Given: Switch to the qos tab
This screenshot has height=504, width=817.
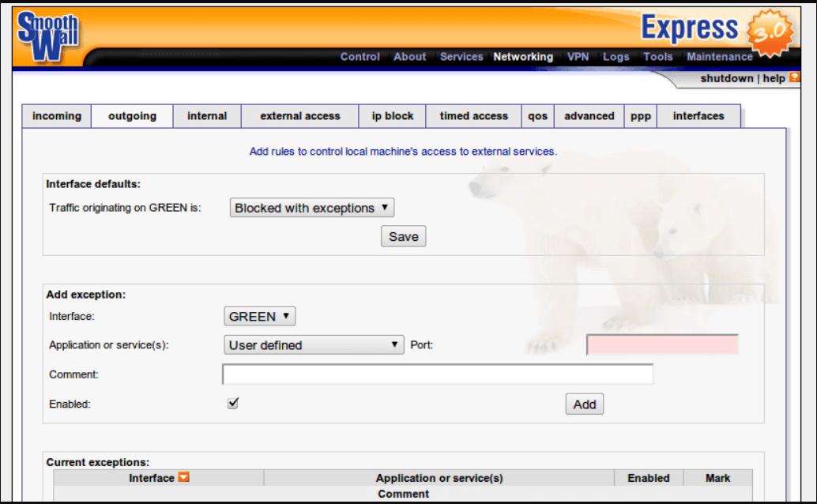Looking at the screenshot, I should [538, 115].
